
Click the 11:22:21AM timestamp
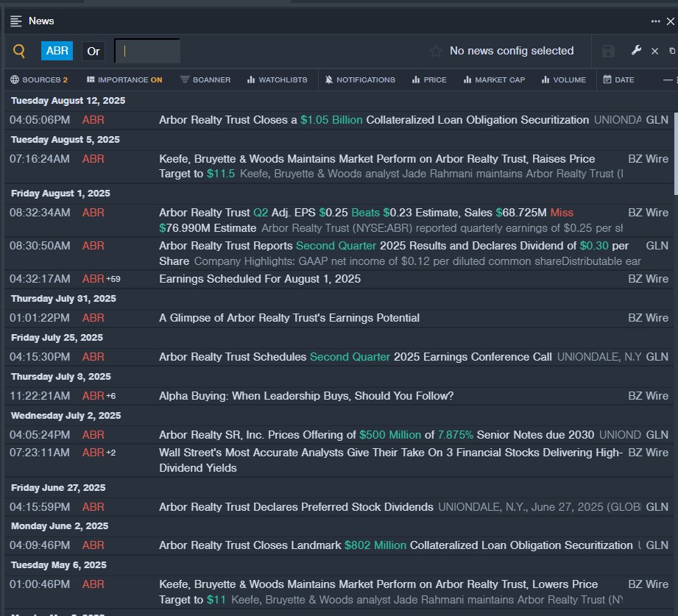click(x=40, y=395)
